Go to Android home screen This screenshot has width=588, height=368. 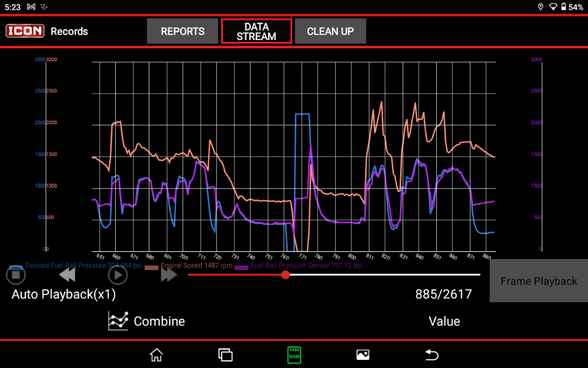[x=156, y=354]
